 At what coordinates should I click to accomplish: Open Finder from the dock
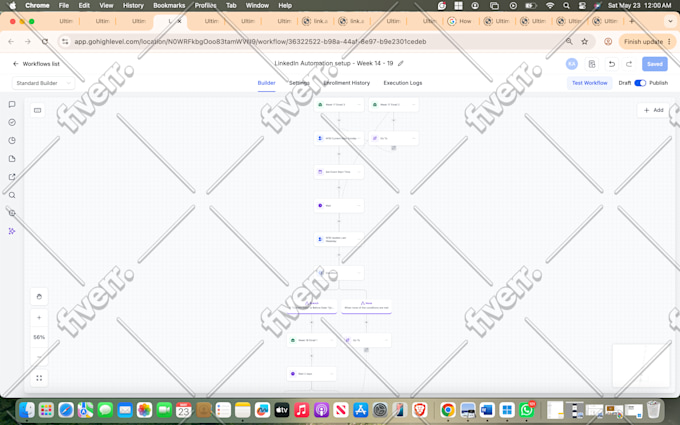(x=27, y=409)
